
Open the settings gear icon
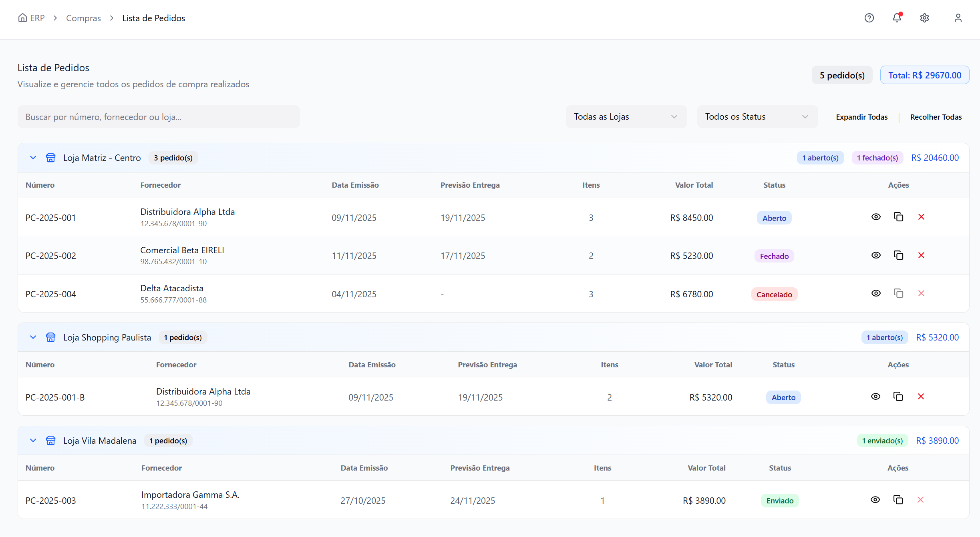point(924,18)
